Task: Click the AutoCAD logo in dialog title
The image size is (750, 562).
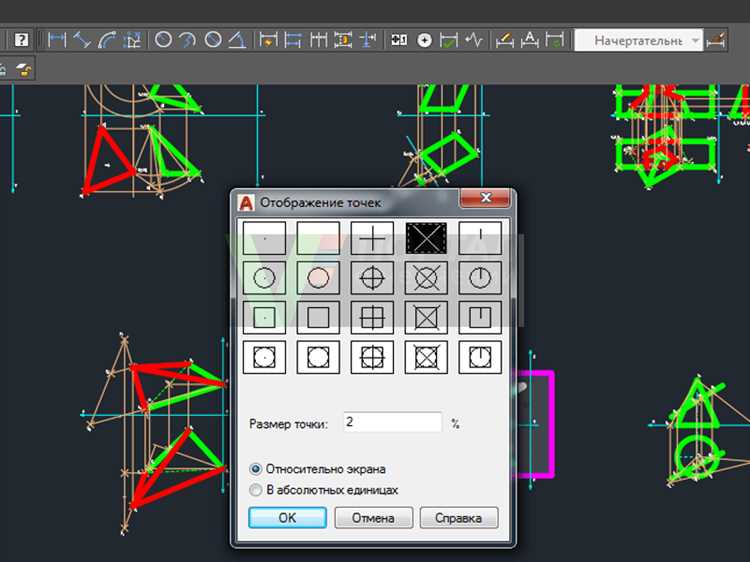Action: point(246,203)
